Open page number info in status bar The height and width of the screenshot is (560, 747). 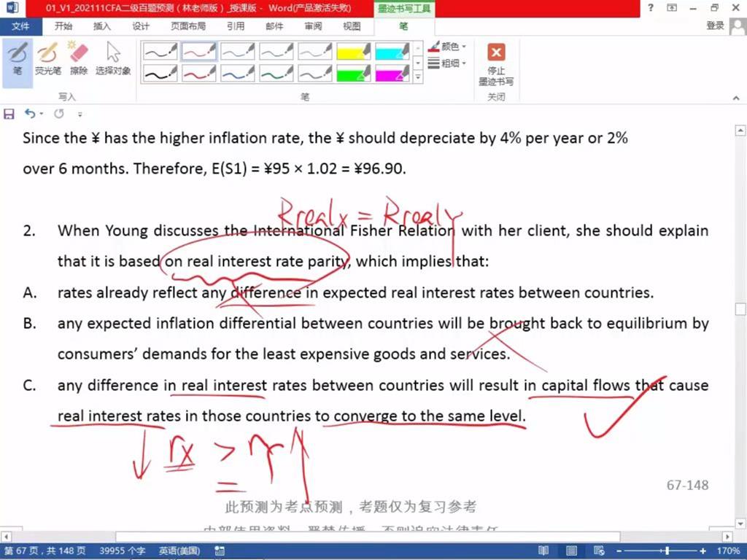[44, 551]
